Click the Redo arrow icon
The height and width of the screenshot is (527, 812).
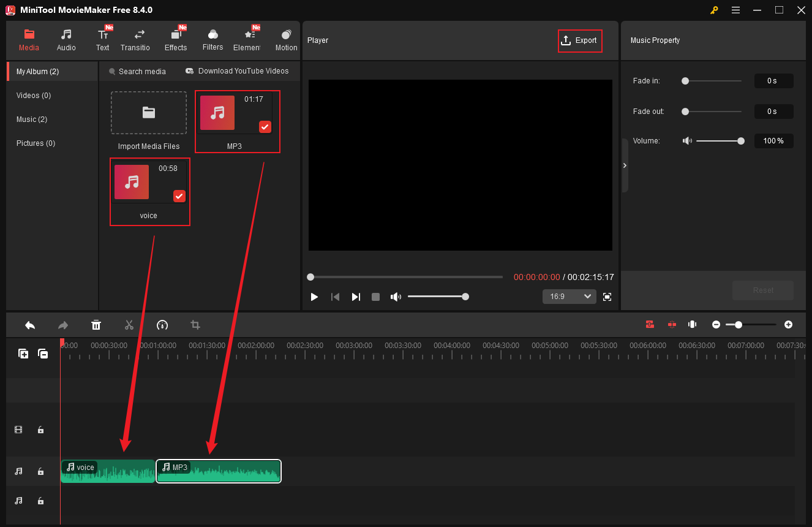pyautogui.click(x=63, y=325)
